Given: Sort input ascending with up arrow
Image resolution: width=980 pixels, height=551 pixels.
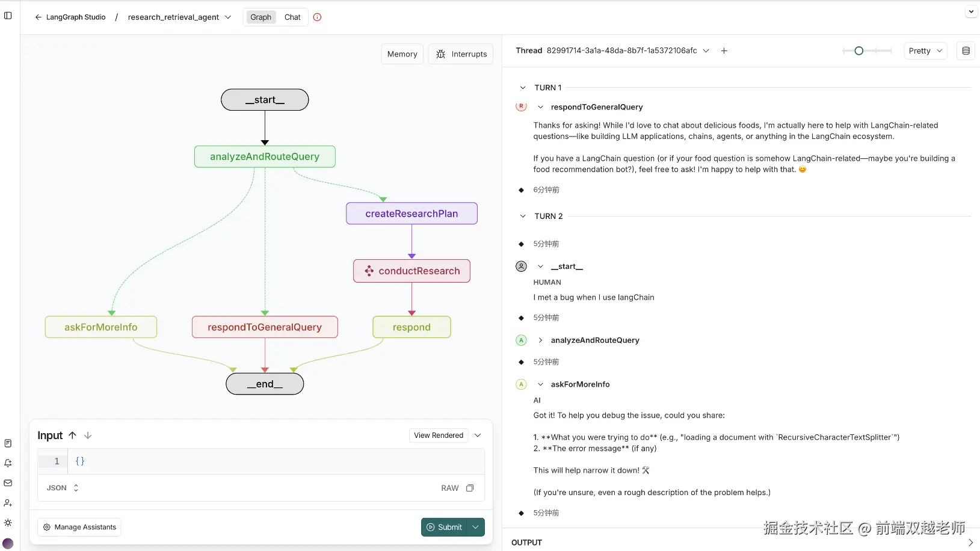Looking at the screenshot, I should [72, 436].
